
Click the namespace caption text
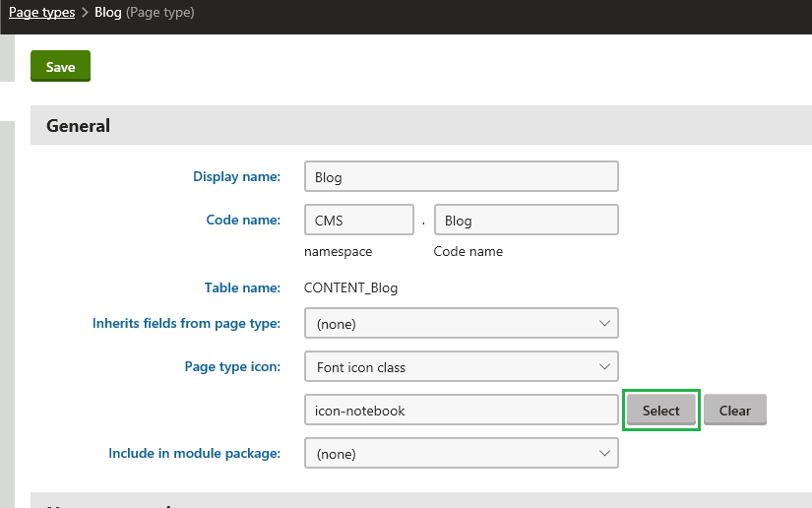[339, 252]
